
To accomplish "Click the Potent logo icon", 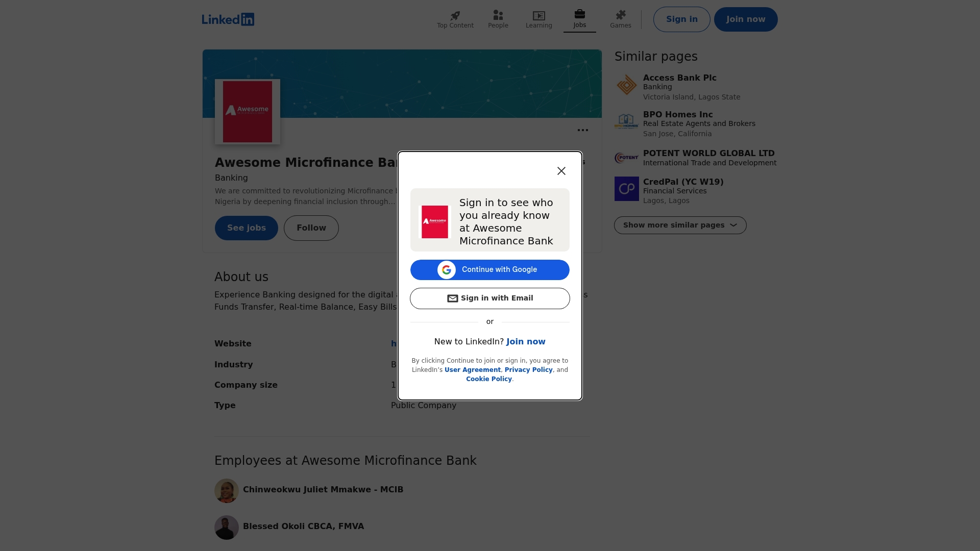I will pos(627,158).
